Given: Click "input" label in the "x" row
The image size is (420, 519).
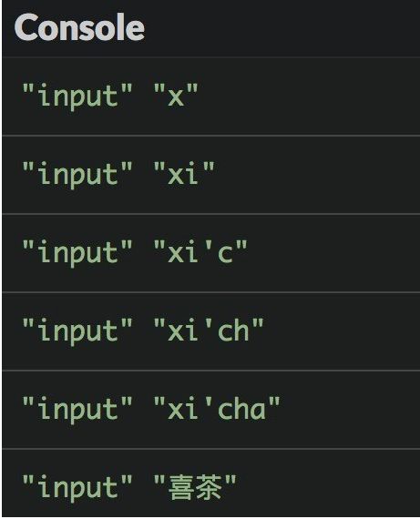Looking at the screenshot, I should 77,96.
